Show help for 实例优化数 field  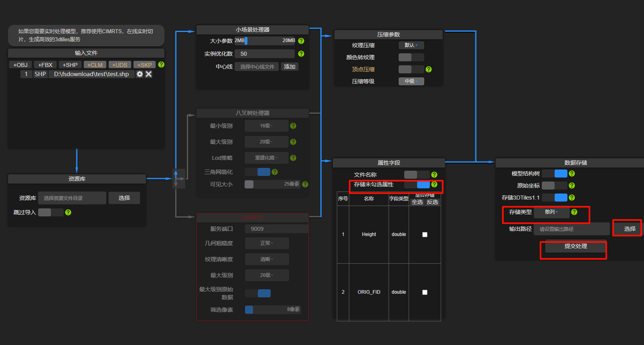point(301,54)
